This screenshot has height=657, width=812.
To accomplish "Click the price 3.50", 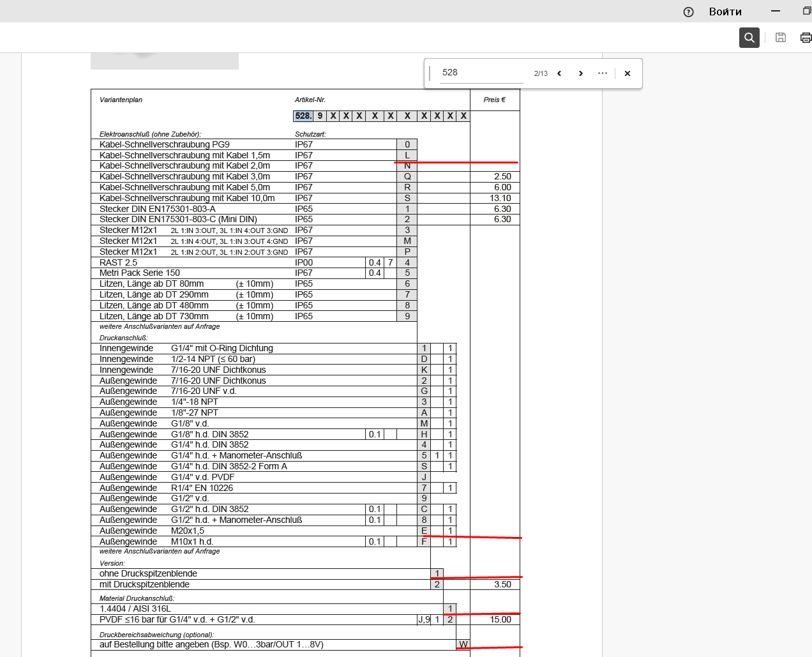I will pyautogui.click(x=502, y=584).
